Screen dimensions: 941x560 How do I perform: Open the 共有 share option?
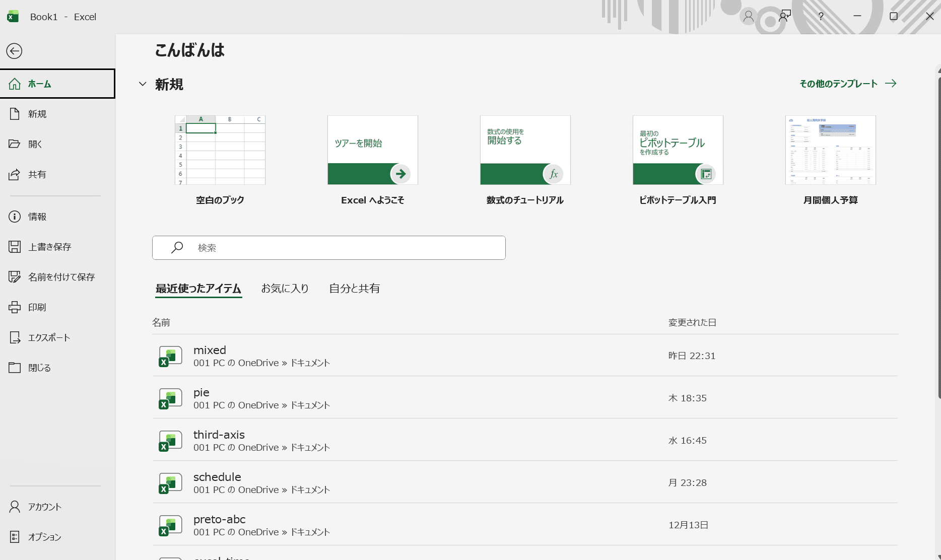(37, 174)
